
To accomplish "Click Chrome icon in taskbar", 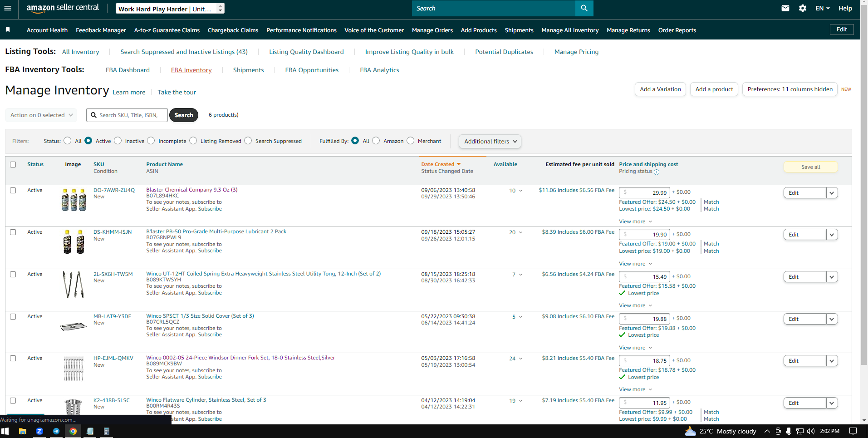I will pos(73,431).
